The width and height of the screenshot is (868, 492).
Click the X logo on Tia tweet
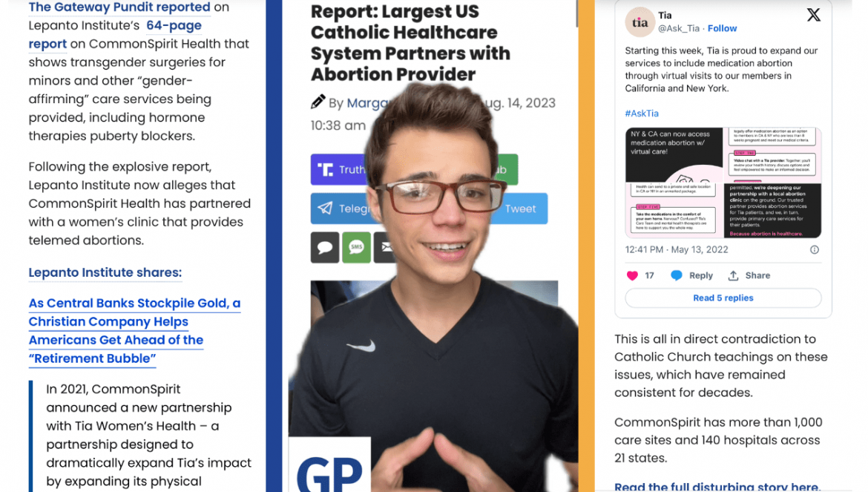tap(813, 15)
